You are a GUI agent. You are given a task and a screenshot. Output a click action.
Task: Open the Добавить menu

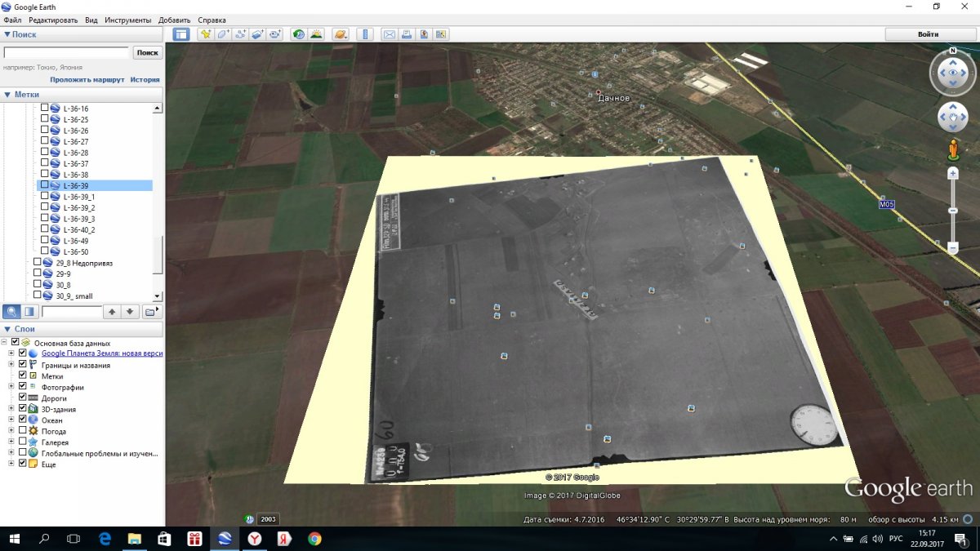point(174,20)
